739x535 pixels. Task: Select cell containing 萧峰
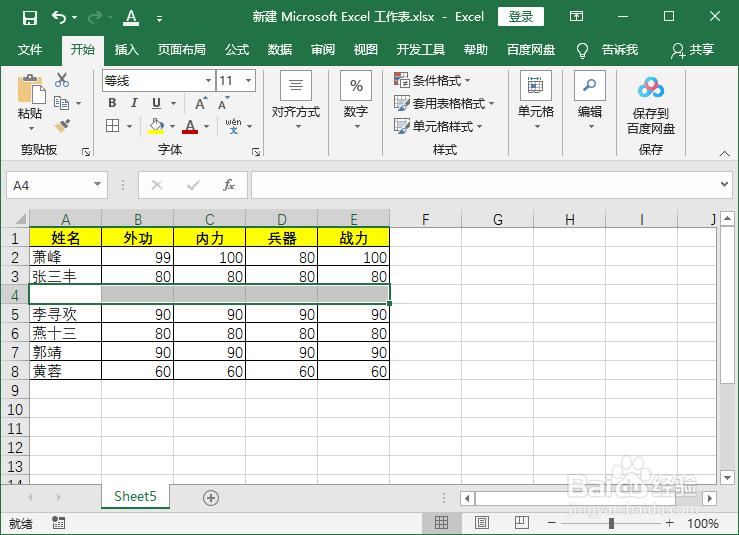tap(66, 257)
